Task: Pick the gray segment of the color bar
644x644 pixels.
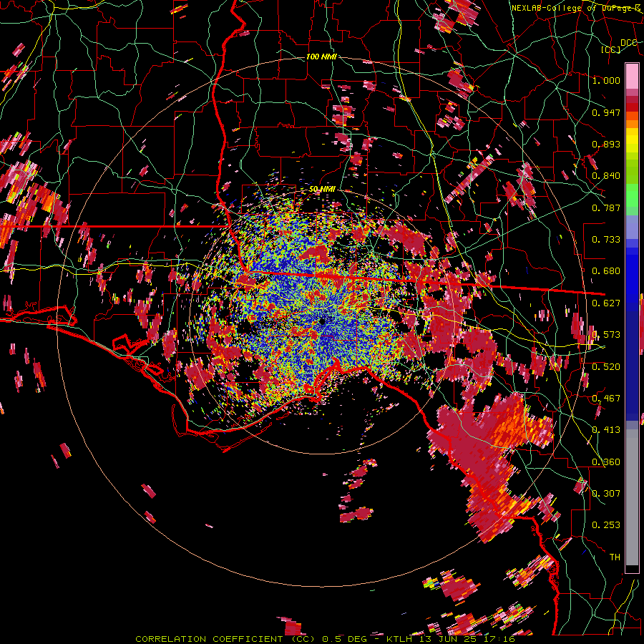Action: (x=632, y=497)
